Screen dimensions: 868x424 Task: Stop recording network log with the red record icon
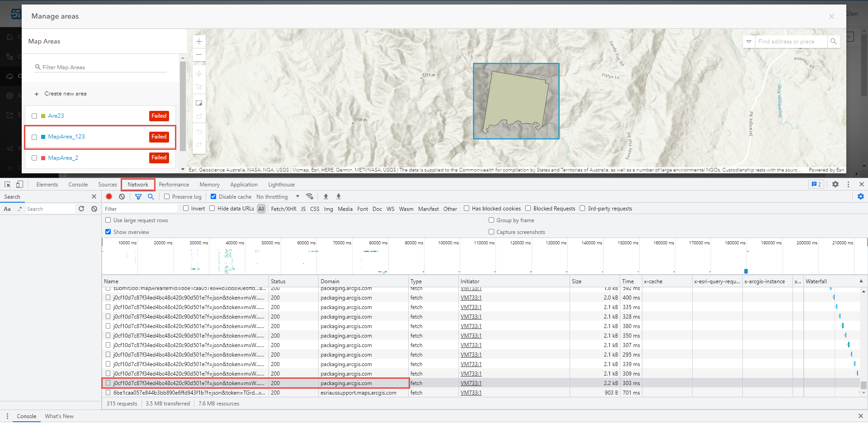108,196
